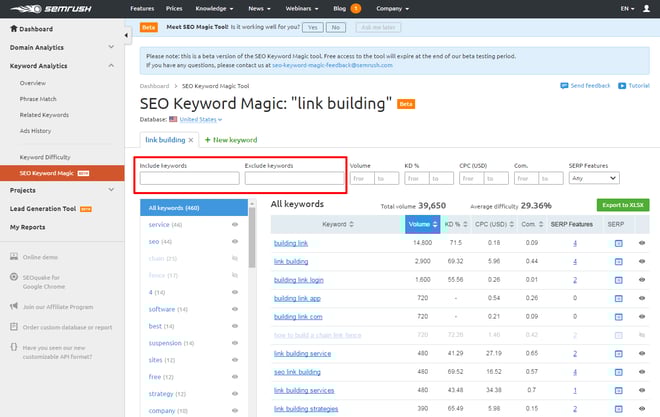Open SERP snapshot for seo link building
The height and width of the screenshot is (417, 660).
618,372
